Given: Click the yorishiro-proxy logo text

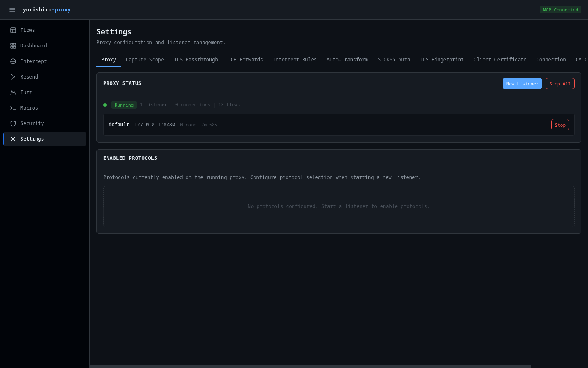Looking at the screenshot, I should 47,10.
